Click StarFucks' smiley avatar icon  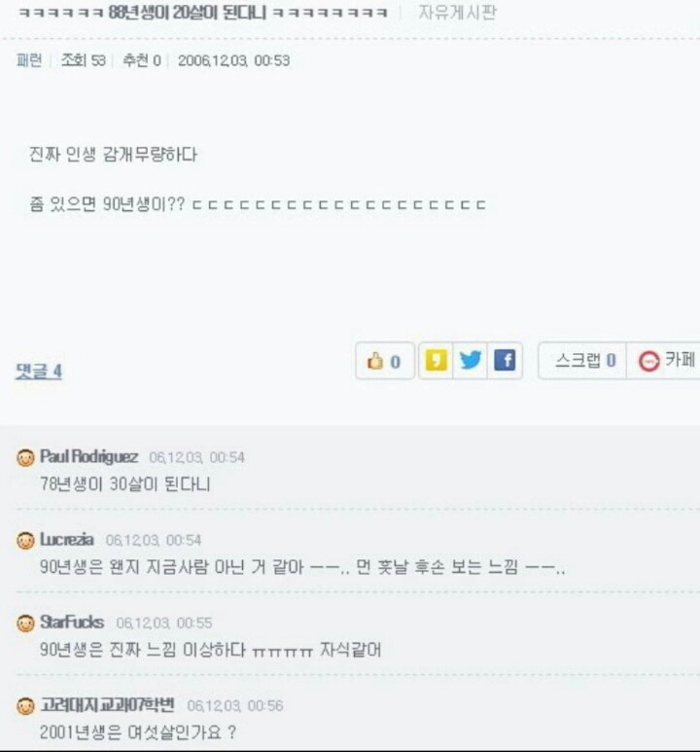pyautogui.click(x=25, y=624)
